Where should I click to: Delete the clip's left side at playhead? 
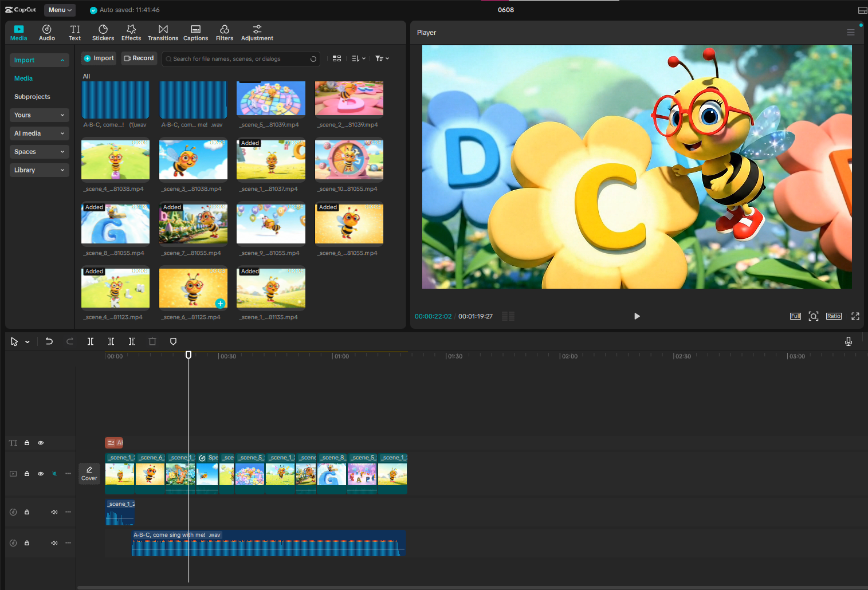(111, 341)
